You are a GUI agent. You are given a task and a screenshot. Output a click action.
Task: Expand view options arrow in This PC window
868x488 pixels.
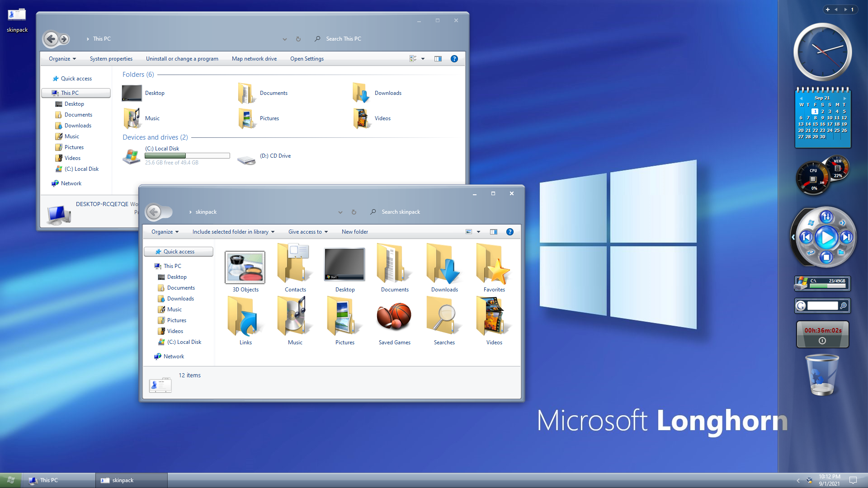point(423,59)
